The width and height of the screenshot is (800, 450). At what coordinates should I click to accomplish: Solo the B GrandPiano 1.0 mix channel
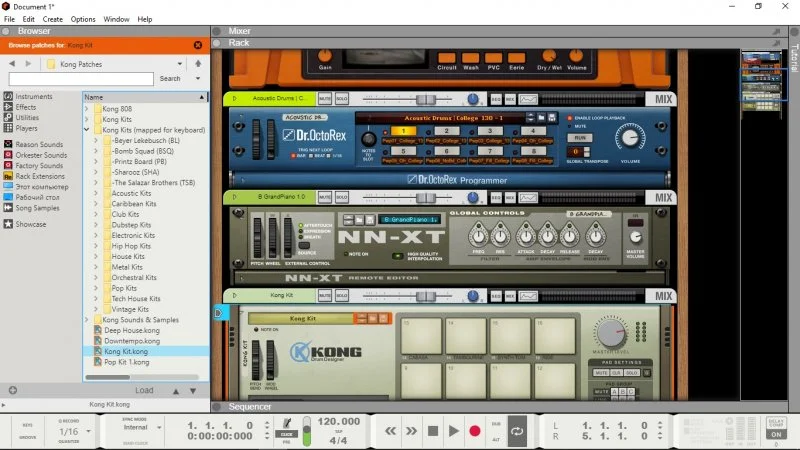pyautogui.click(x=341, y=197)
